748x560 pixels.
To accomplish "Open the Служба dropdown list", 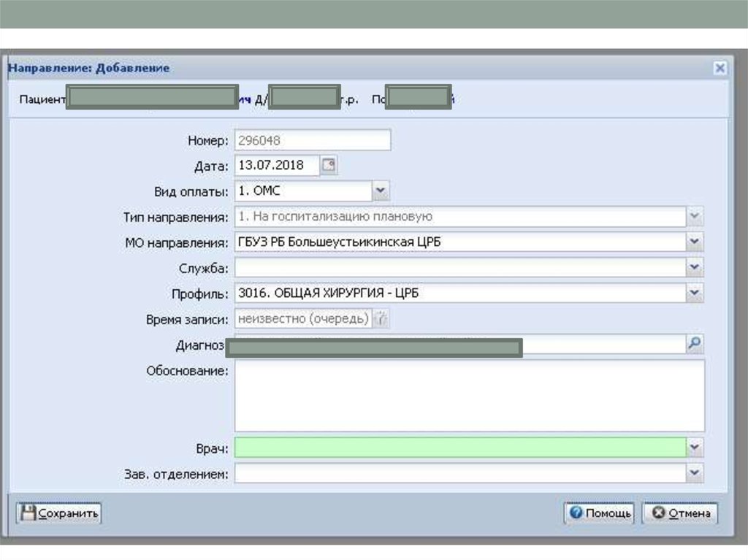I will point(695,268).
